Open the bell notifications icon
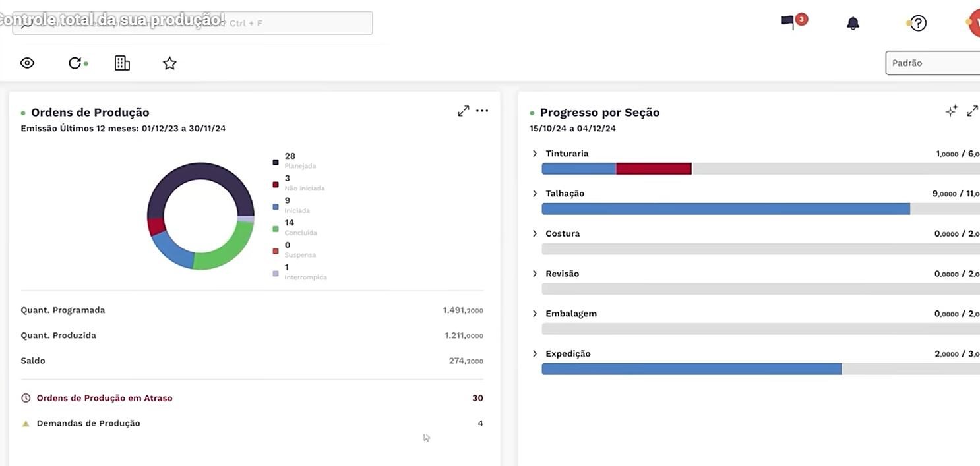Screen dimensions: 980x466 (x=853, y=24)
